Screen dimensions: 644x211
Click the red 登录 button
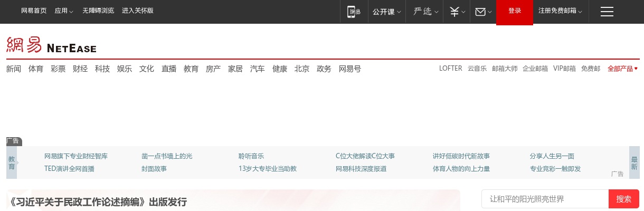[515, 12]
